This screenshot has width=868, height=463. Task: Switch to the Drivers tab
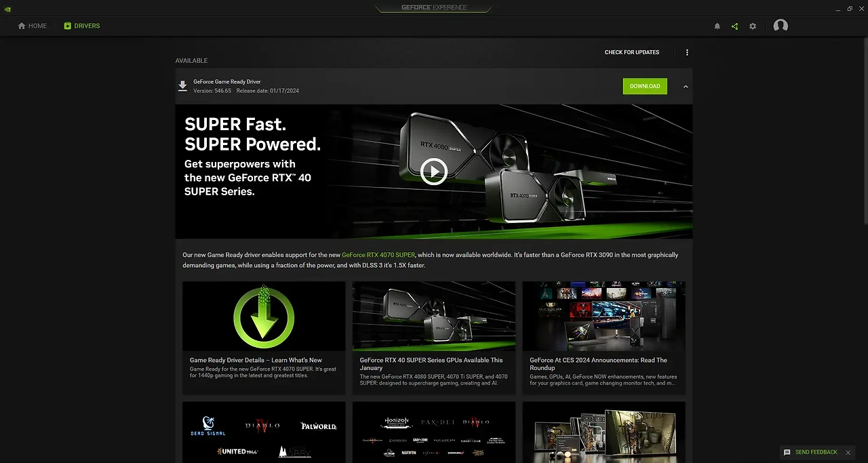[x=81, y=26]
